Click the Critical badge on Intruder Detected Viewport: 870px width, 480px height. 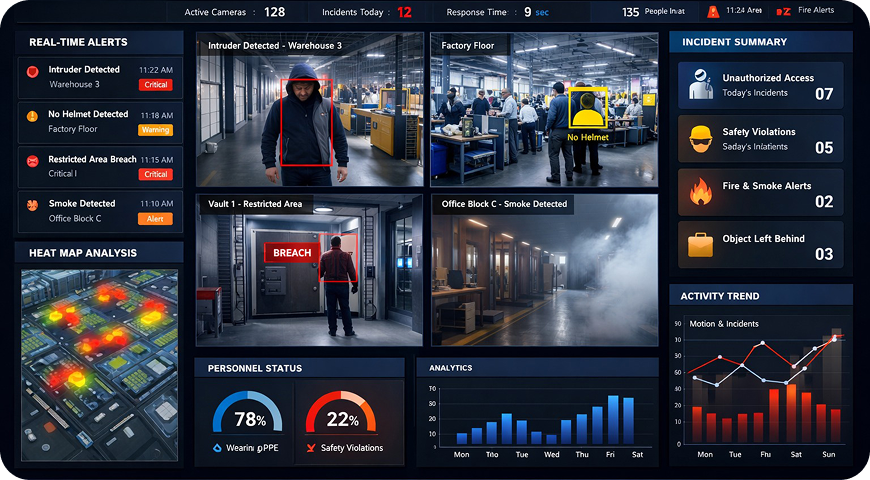point(155,85)
